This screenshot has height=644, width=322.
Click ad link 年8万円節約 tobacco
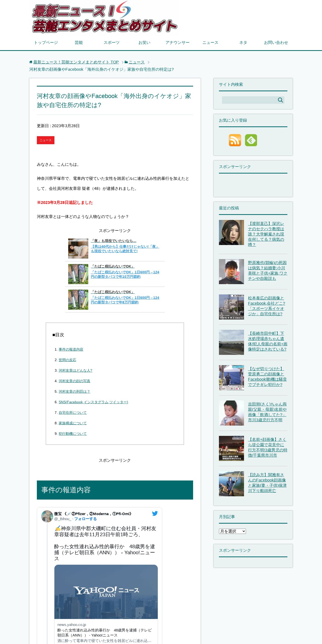pos(125,300)
